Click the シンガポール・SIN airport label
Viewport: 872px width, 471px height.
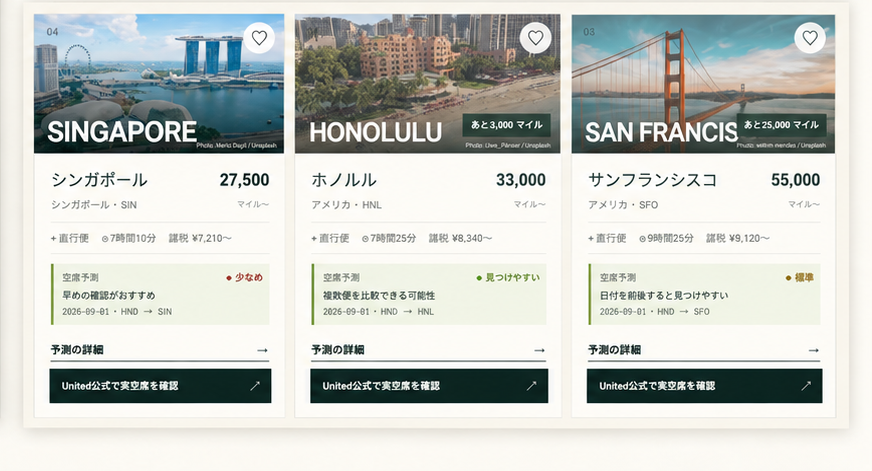(94, 205)
